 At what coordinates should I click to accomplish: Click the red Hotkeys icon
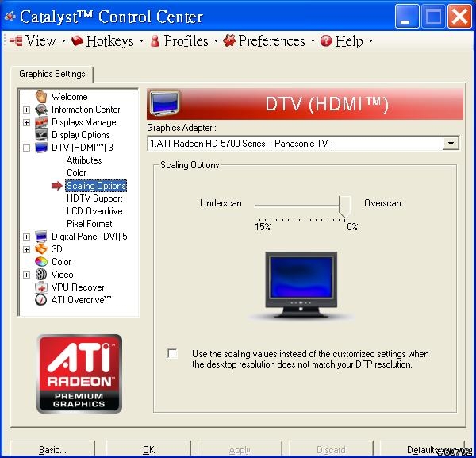[x=77, y=41]
